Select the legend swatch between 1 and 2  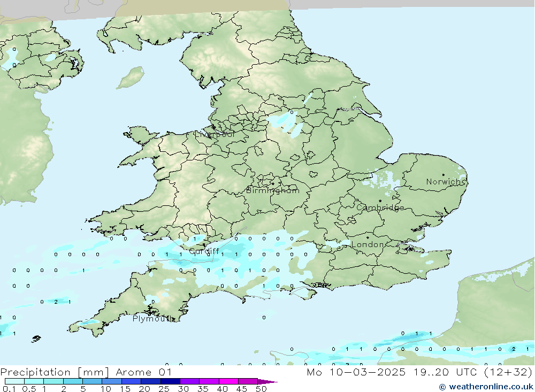tap(53, 381)
